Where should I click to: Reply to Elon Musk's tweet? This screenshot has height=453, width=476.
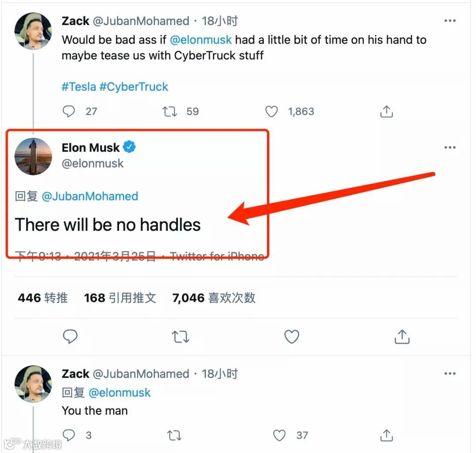70,337
